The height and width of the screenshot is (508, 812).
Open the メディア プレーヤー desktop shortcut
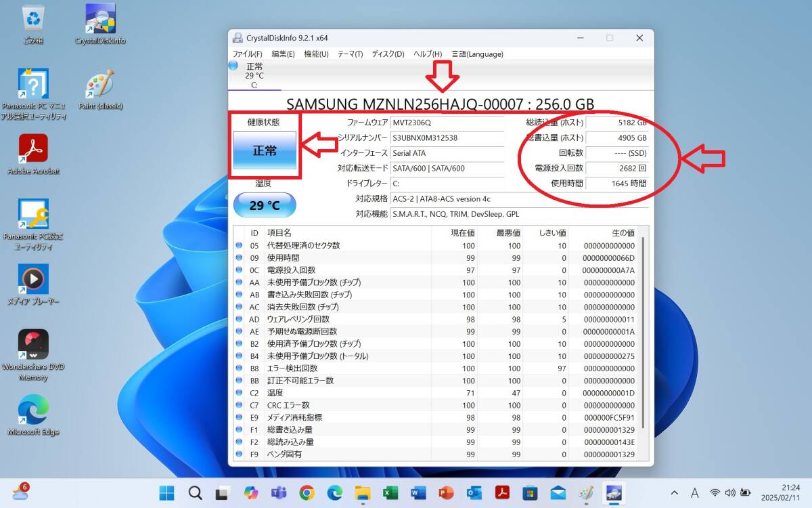tap(33, 284)
